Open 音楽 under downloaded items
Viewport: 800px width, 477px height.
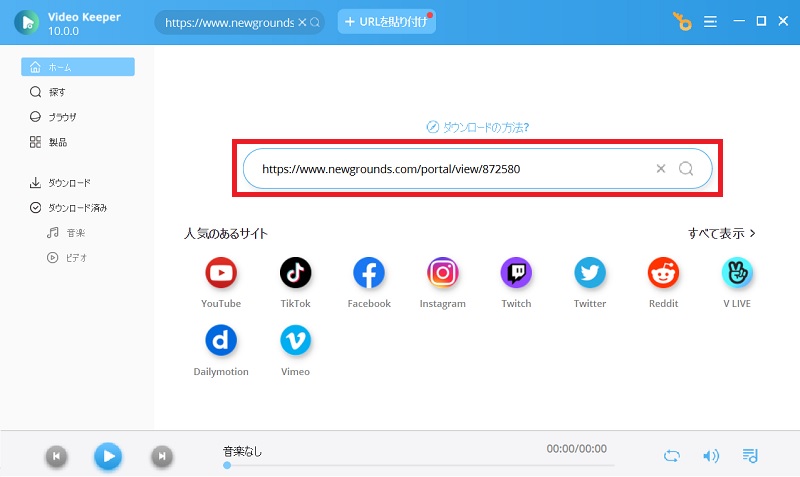[x=78, y=233]
